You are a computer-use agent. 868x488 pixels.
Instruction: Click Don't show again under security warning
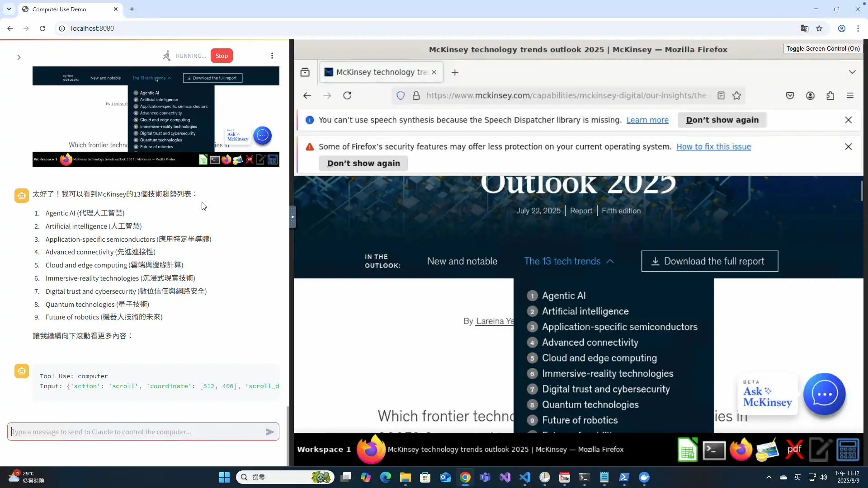[x=363, y=163]
